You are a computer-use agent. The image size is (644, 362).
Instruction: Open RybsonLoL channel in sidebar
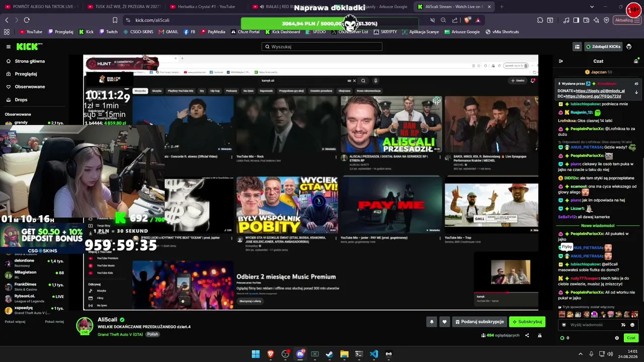(x=34, y=299)
